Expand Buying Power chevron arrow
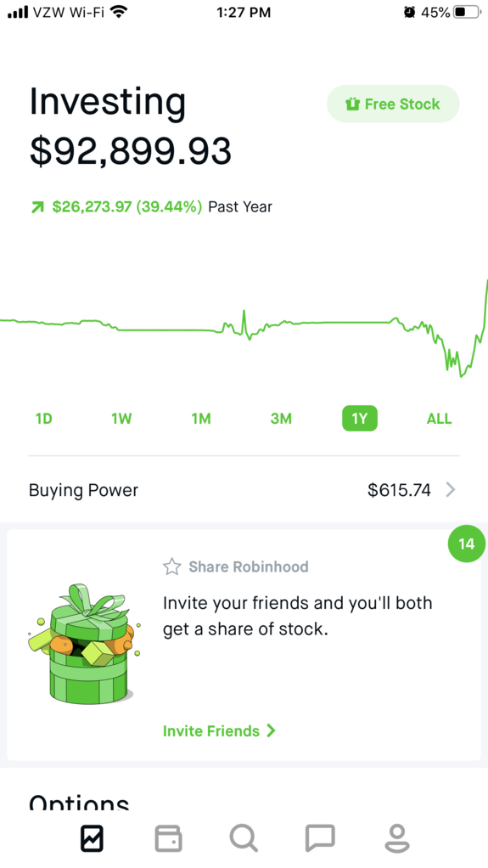Screen dimensions: 488x868 click(x=451, y=489)
